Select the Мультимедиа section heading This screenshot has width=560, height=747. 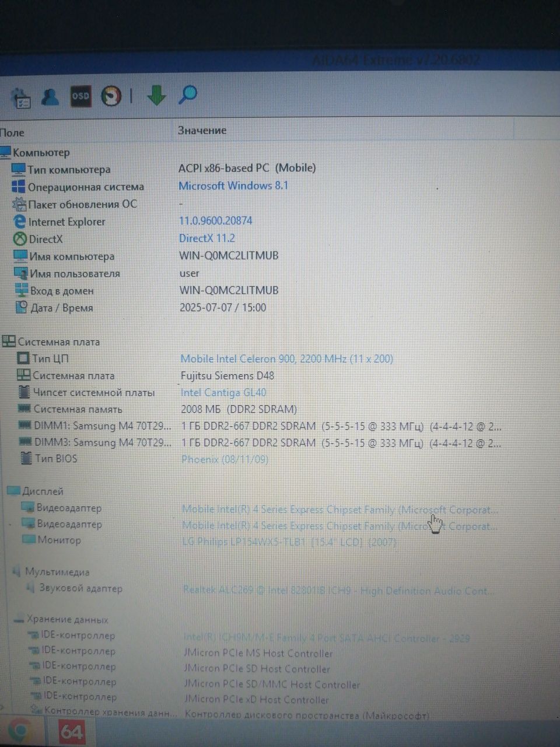pos(57,572)
